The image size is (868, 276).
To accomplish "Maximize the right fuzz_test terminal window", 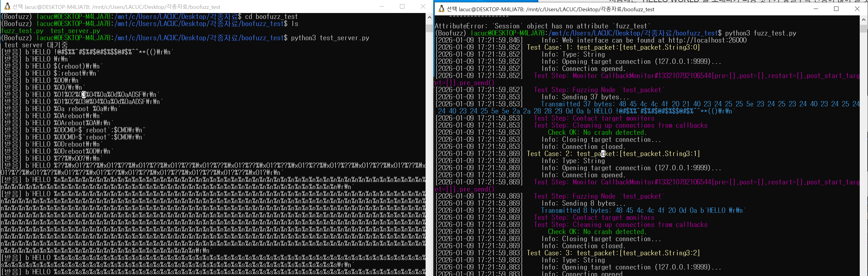I will click(x=836, y=9).
